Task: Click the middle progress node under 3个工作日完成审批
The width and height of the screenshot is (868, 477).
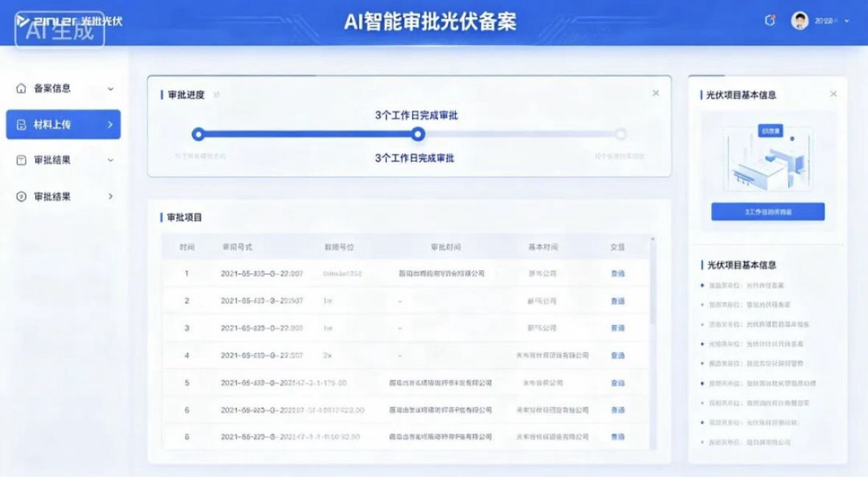Action: point(418,134)
